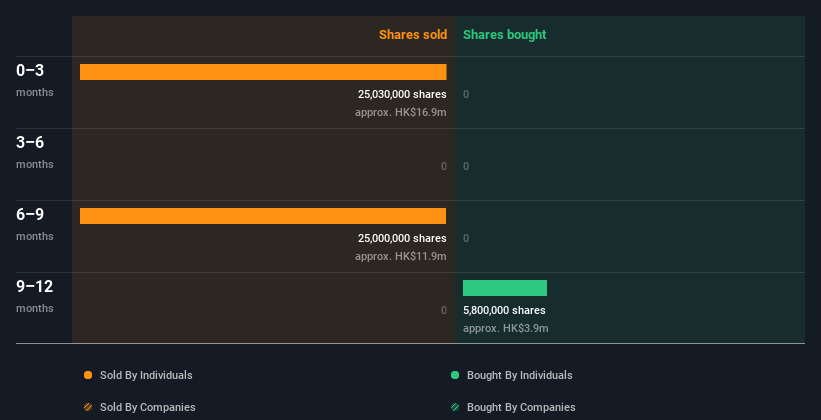This screenshot has width=821, height=420.
Task: Click the Shares bought column header
Action: pyautogui.click(x=504, y=35)
